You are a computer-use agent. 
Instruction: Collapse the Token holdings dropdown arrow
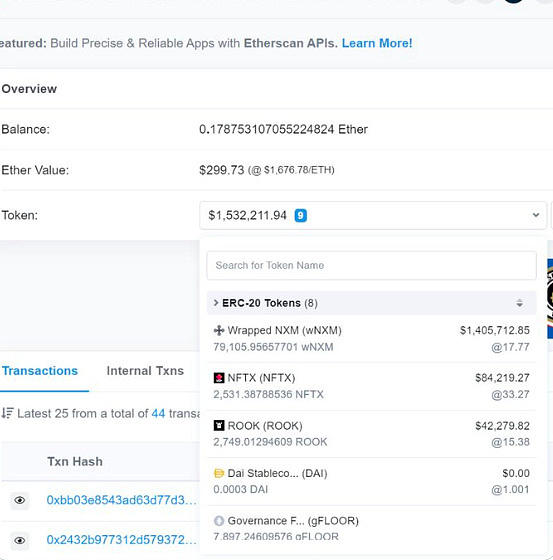[535, 215]
